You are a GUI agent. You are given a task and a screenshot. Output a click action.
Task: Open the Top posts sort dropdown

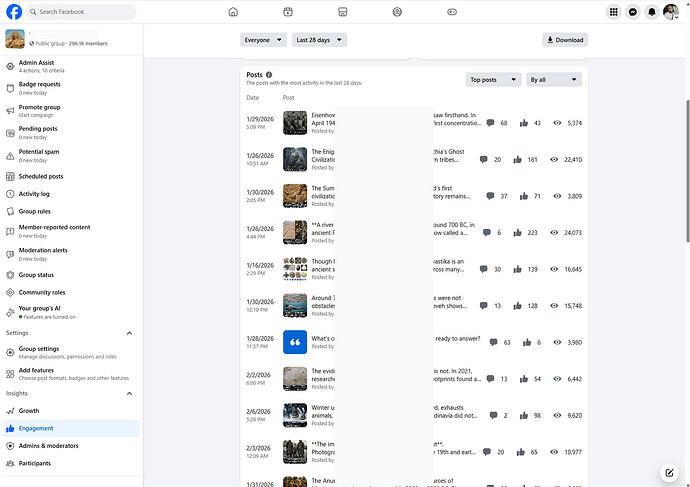tap(493, 79)
